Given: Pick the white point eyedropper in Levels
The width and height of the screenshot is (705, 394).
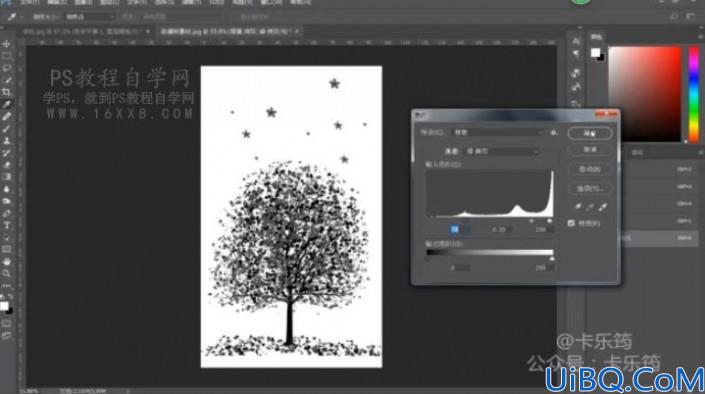Looking at the screenshot, I should tap(602, 207).
